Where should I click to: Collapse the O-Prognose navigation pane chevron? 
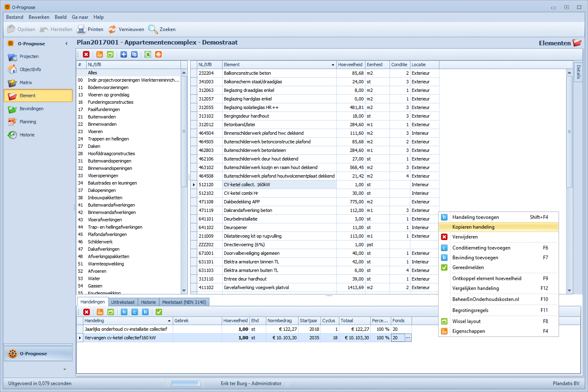67,44
